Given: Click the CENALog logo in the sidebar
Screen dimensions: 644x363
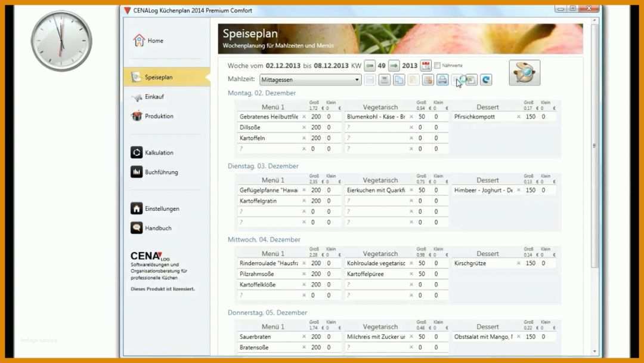Looking at the screenshot, I should 150,256.
